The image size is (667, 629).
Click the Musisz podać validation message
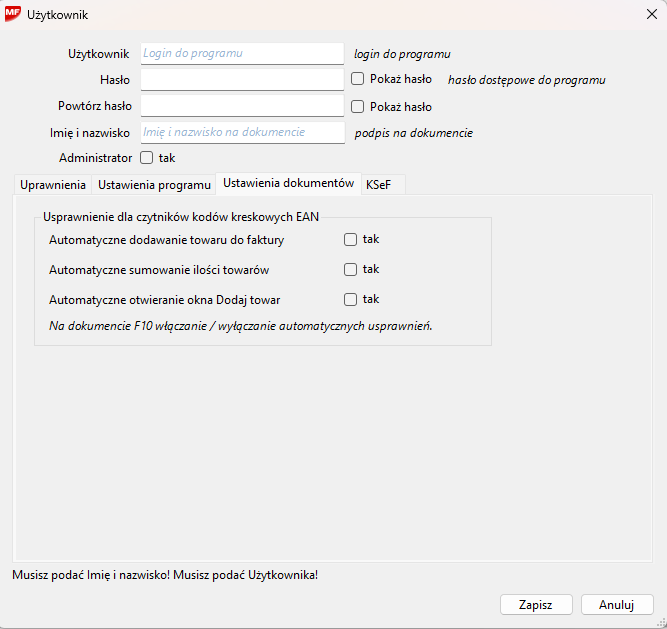click(165, 575)
